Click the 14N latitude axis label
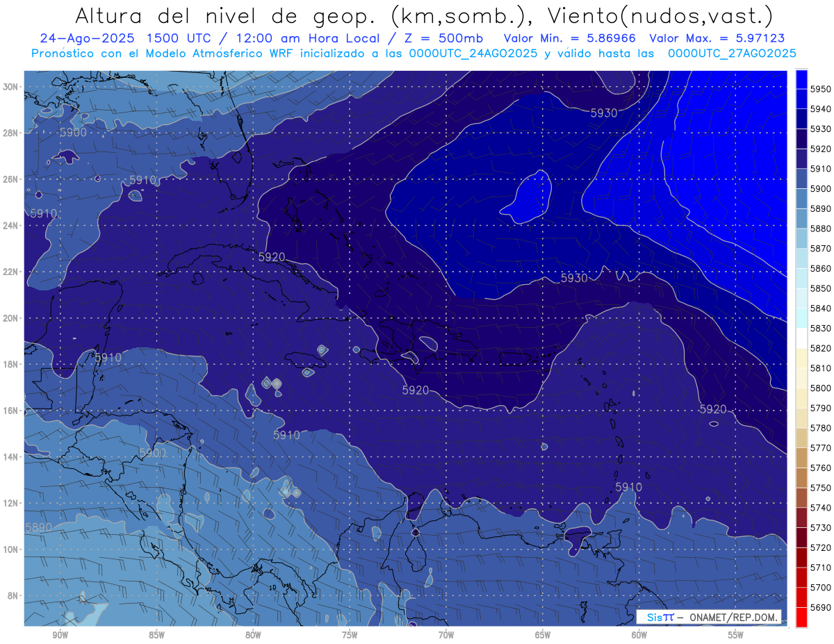Viewport: 834px width, 644px height. (10, 456)
